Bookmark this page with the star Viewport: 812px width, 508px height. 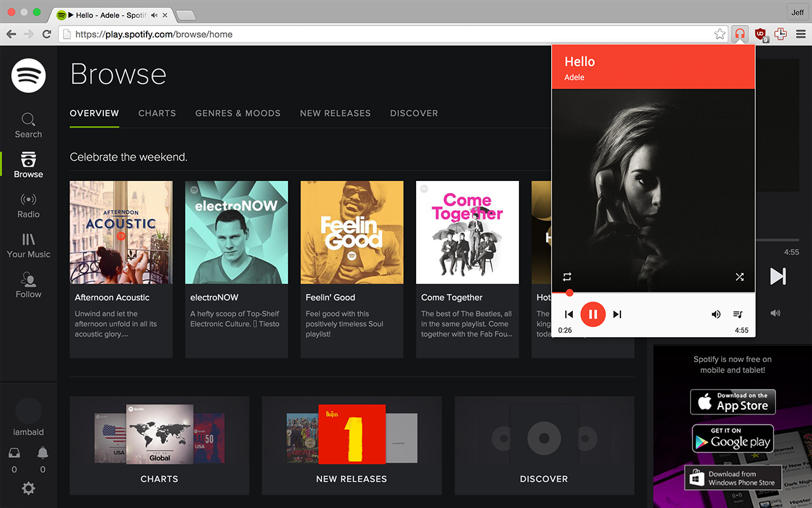click(720, 34)
